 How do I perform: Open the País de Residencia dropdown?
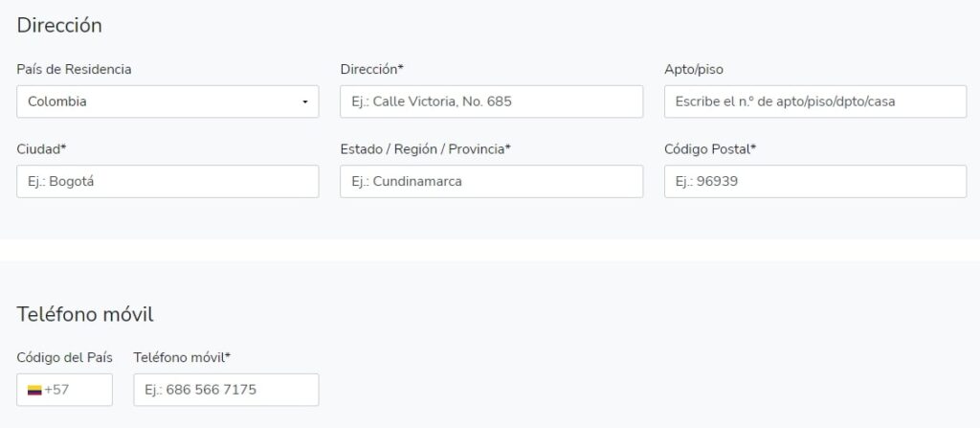pos(167,101)
